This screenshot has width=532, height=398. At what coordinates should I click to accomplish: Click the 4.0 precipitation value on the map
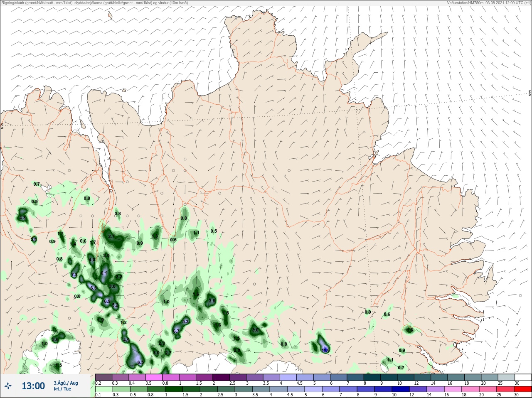[x=92, y=260]
